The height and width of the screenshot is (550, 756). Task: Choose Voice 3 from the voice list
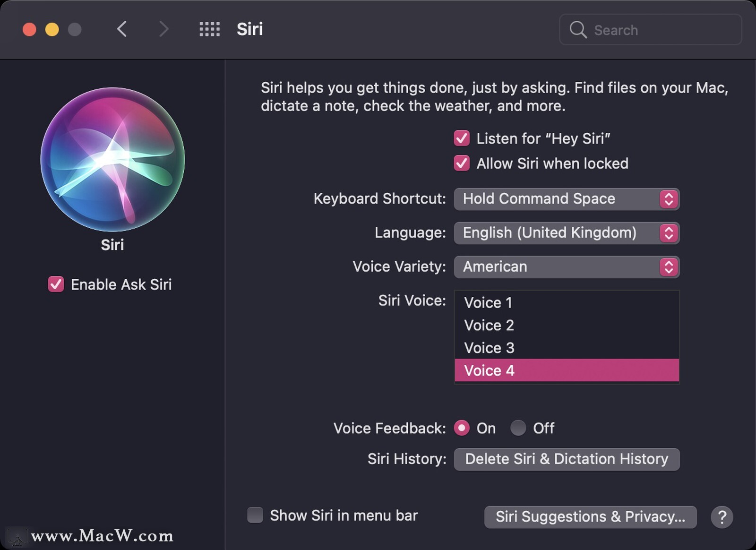(567, 348)
